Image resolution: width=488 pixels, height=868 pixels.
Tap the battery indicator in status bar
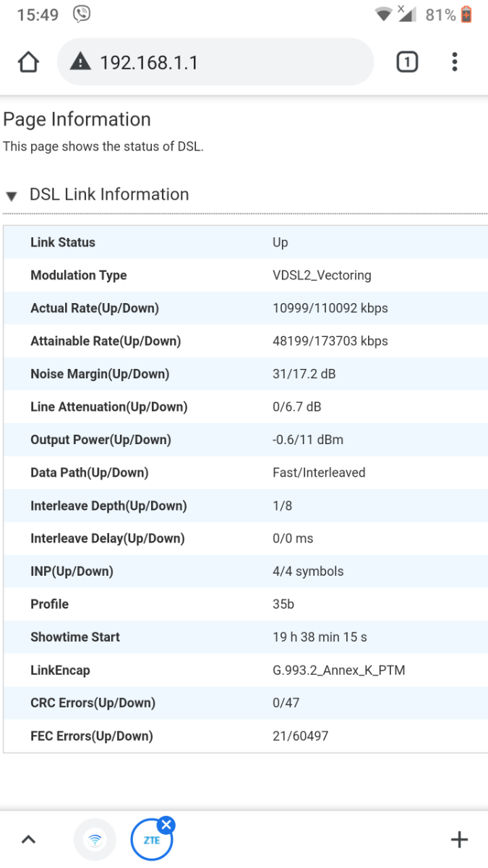(x=466, y=14)
